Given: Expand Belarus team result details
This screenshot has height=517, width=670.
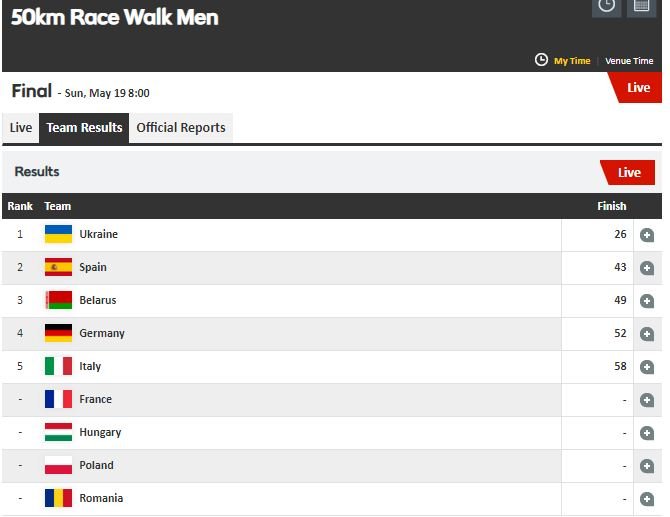Looking at the screenshot, I should [x=647, y=301].
